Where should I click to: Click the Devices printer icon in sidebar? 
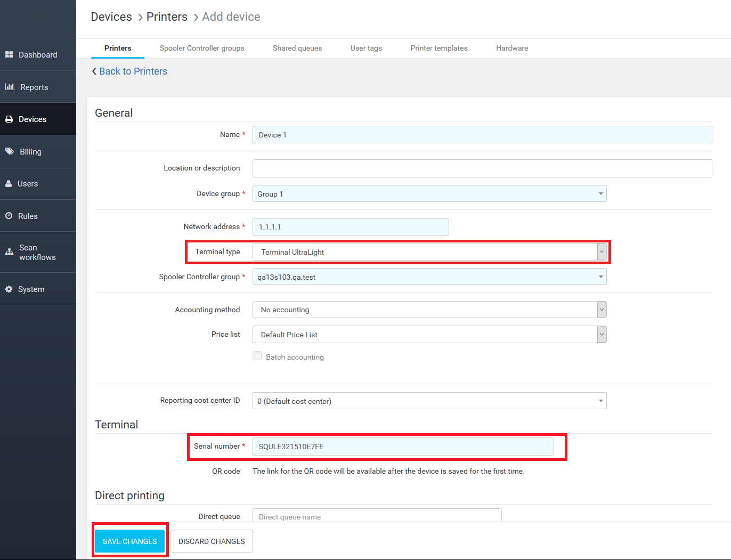tap(9, 119)
